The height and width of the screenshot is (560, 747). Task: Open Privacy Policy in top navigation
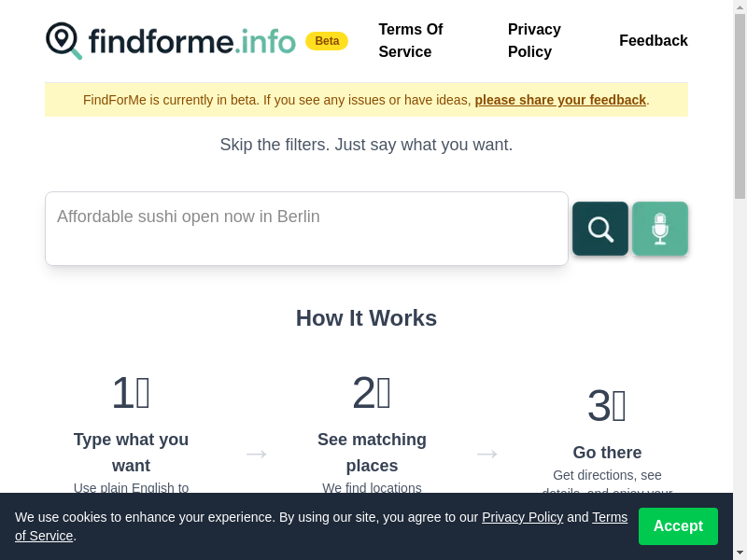point(534,41)
